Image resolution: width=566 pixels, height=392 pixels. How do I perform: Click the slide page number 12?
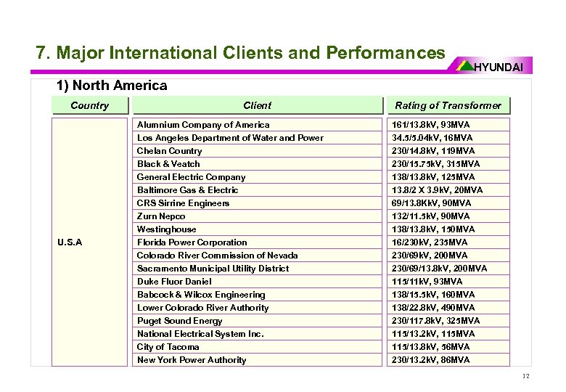[x=526, y=376]
